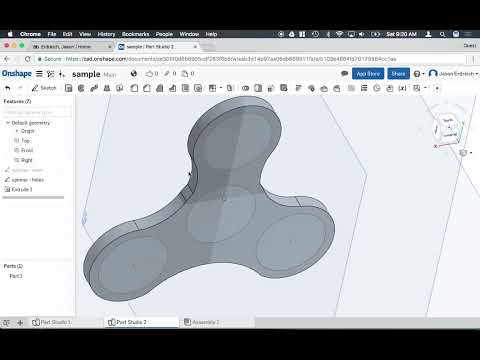Select Part 1 in the Parts list
The image size is (480, 360).
coord(16,276)
